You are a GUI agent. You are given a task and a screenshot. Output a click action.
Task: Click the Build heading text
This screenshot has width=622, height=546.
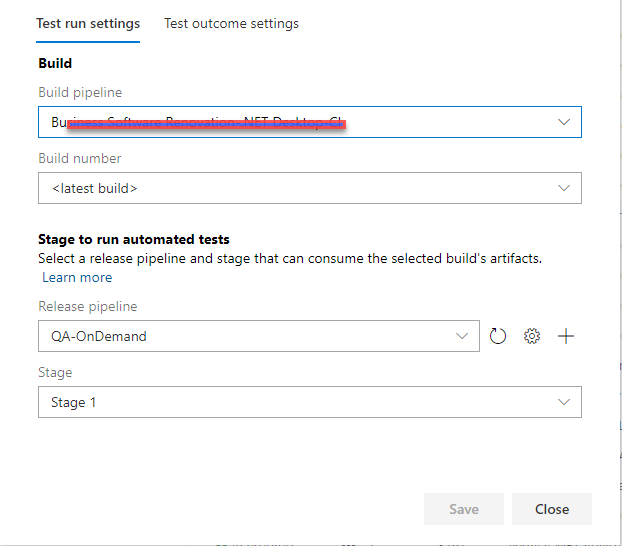point(55,63)
